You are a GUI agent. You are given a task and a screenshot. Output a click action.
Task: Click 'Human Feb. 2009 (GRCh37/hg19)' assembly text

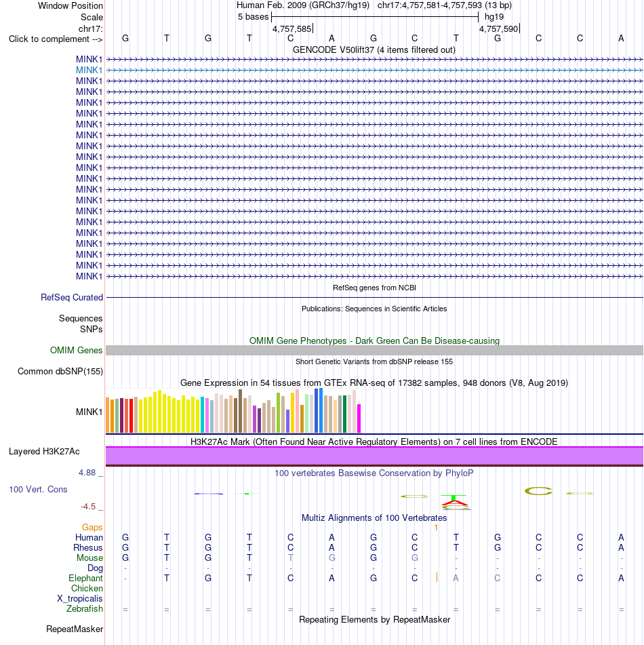tap(302, 5)
